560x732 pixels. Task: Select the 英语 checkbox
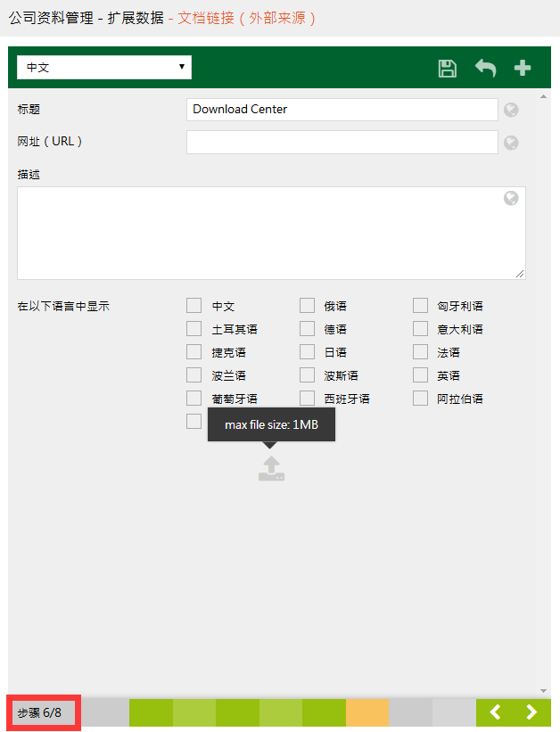(421, 375)
